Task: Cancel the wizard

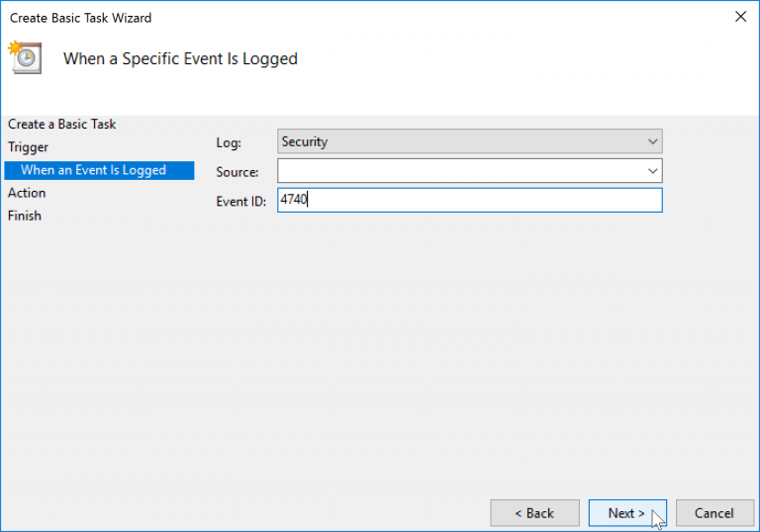Action: 714,513
